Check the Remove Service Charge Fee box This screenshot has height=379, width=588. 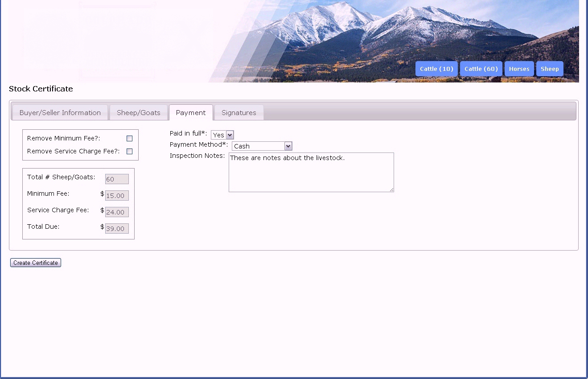click(129, 152)
